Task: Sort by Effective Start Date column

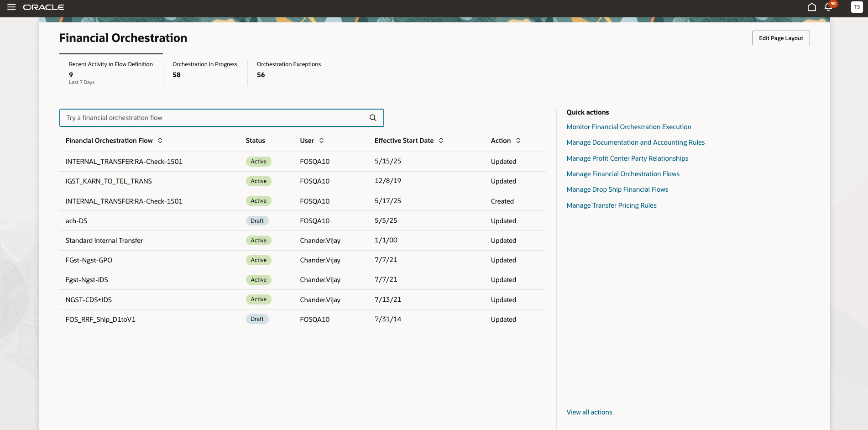Action: (x=441, y=141)
